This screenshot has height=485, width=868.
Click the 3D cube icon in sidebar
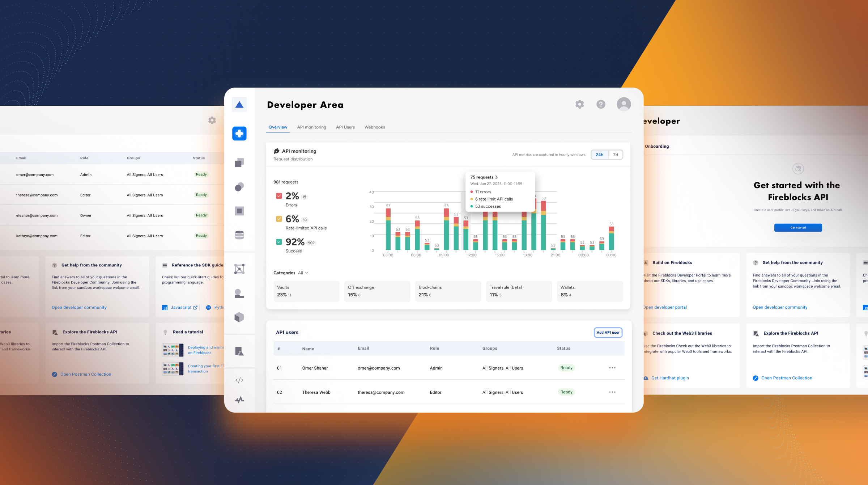click(239, 318)
